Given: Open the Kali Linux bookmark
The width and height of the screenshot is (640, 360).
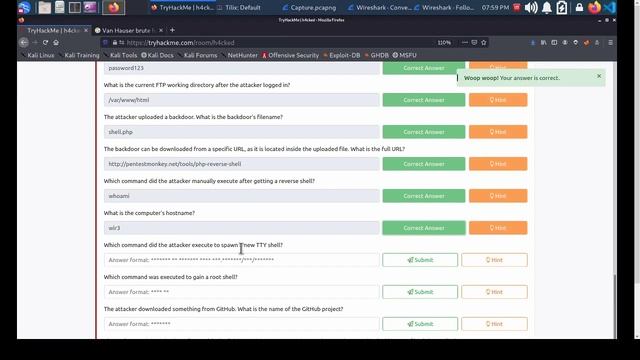Looking at the screenshot, I should pos(38,55).
